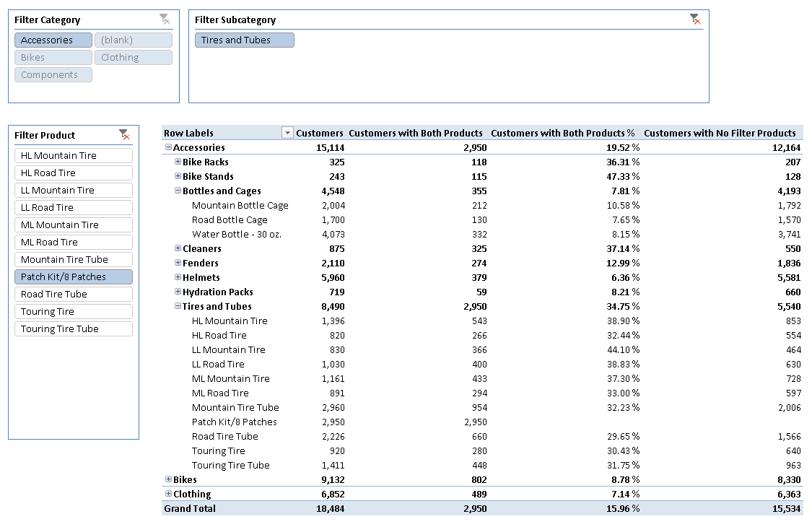The height and width of the screenshot is (527, 812).
Task: Expand the Cleaners row
Action: coord(178,248)
